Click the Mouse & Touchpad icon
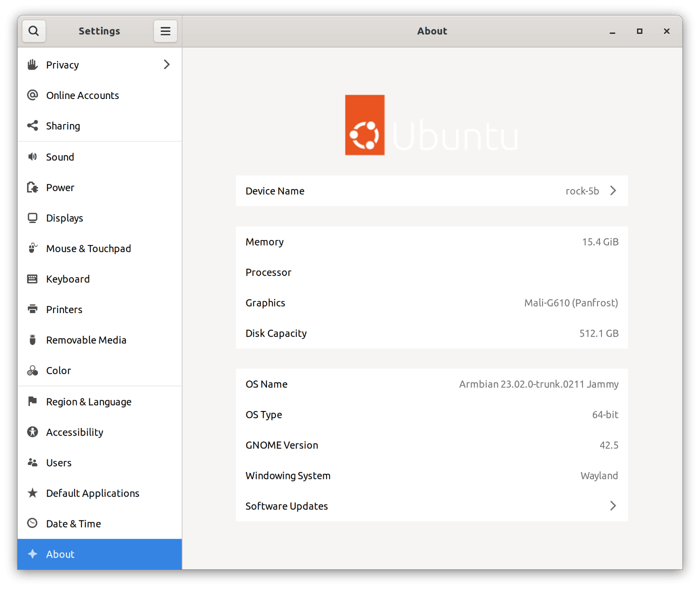 pos(32,248)
